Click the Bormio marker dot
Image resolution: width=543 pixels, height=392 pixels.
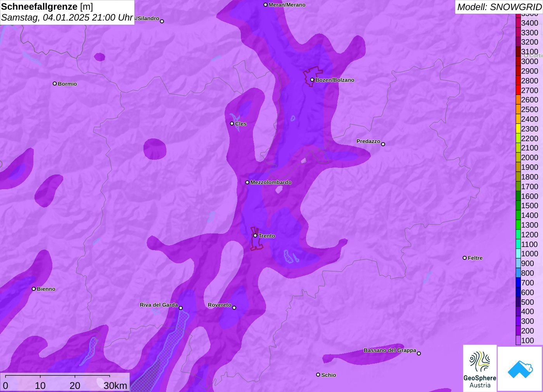pyautogui.click(x=55, y=83)
